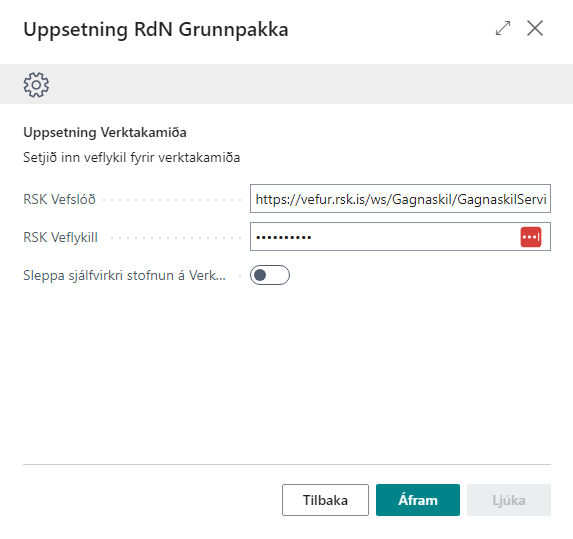Select the RSK Vefslóð label
The width and height of the screenshot is (573, 539).
(x=59, y=199)
